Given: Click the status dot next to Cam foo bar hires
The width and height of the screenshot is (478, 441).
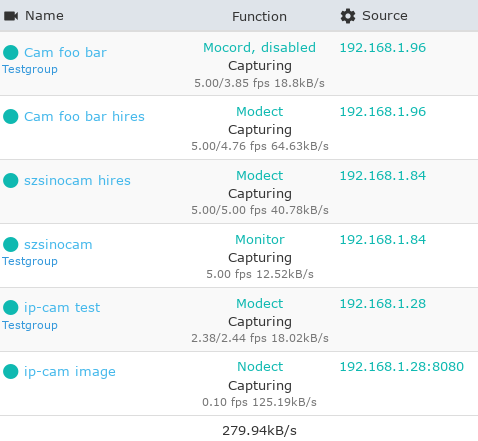Looking at the screenshot, I should pos(11,116).
